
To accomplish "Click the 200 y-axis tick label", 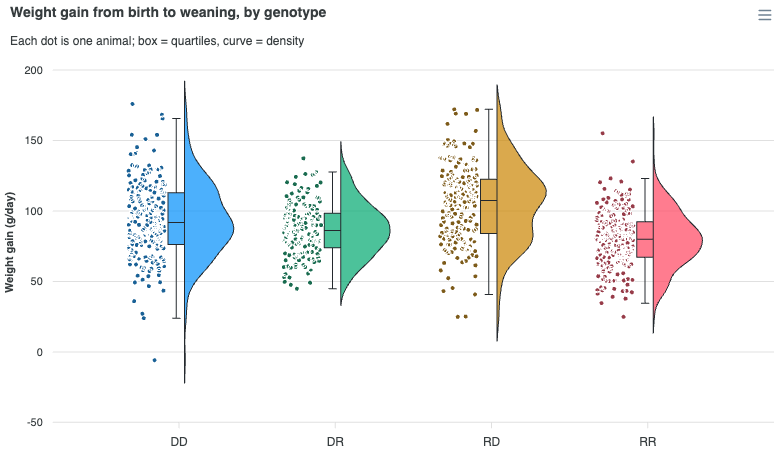I will pos(34,70).
